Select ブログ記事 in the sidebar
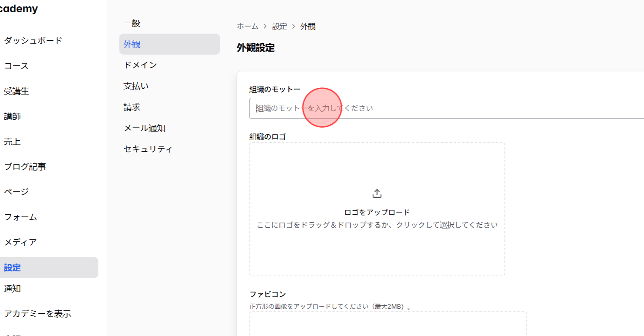The height and width of the screenshot is (336, 644). [x=24, y=166]
